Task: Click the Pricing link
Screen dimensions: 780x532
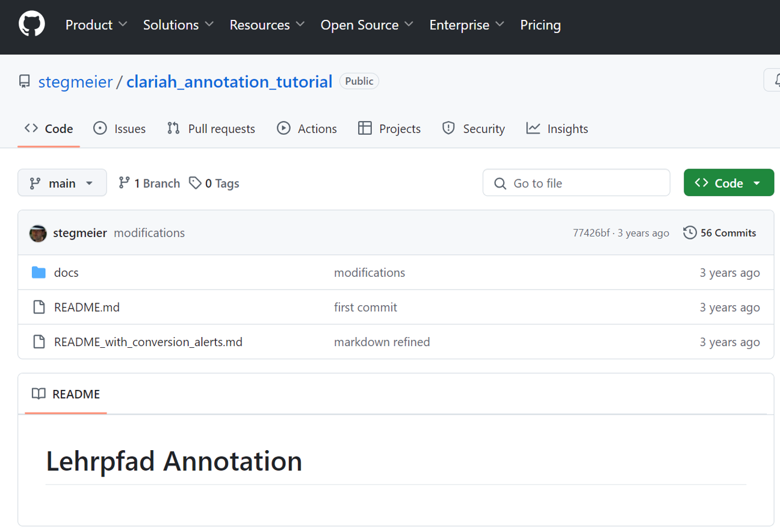Action: (x=540, y=25)
